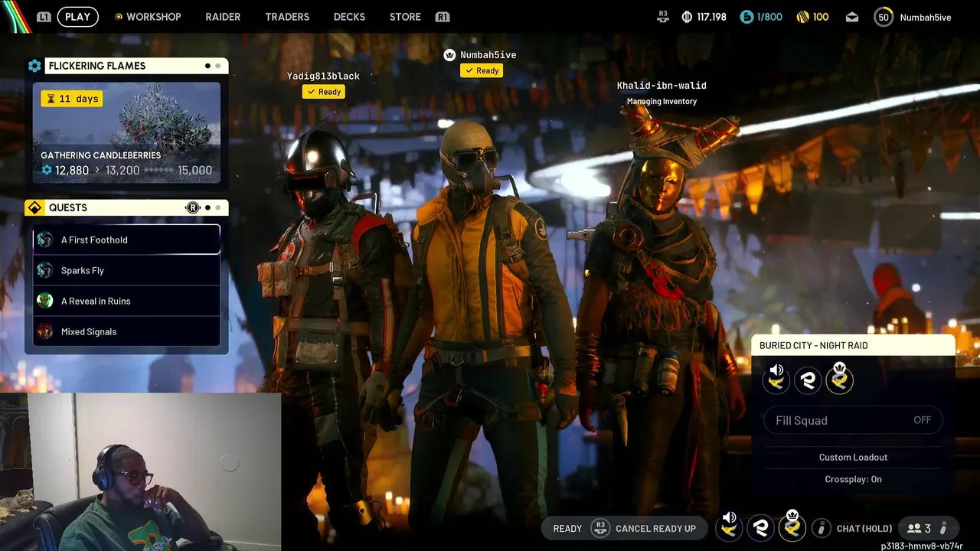Image resolution: width=980 pixels, height=551 pixels.
Task: Toggle Fill Squad off switch
Action: [x=853, y=420]
